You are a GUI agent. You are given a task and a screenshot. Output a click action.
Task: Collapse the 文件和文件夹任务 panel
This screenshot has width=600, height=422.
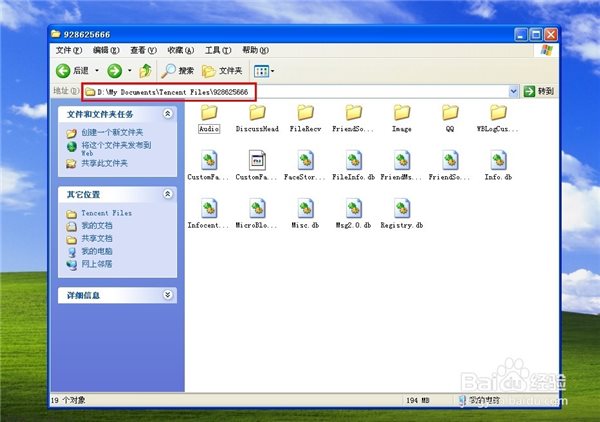(x=168, y=114)
